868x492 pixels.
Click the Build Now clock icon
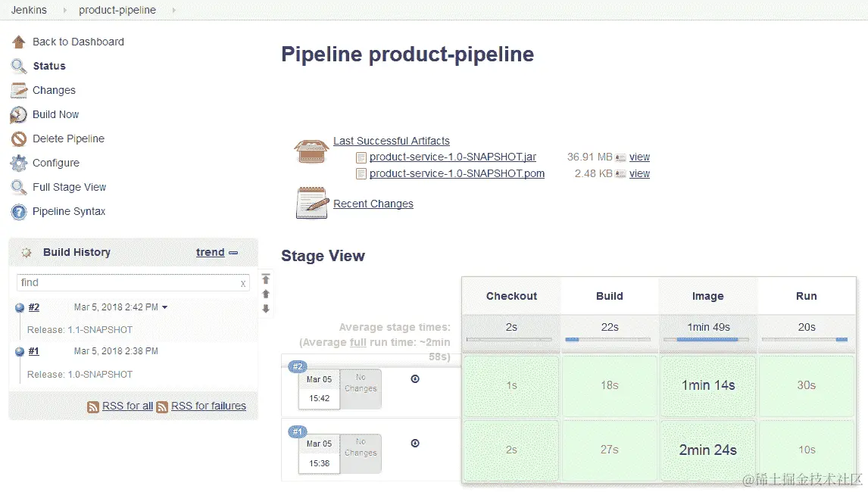pos(19,114)
